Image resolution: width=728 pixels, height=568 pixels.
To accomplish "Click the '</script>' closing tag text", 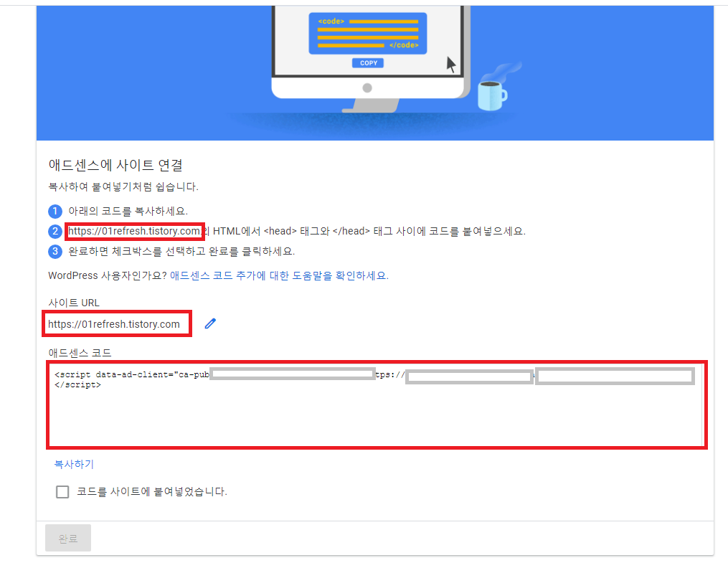I will (77, 384).
